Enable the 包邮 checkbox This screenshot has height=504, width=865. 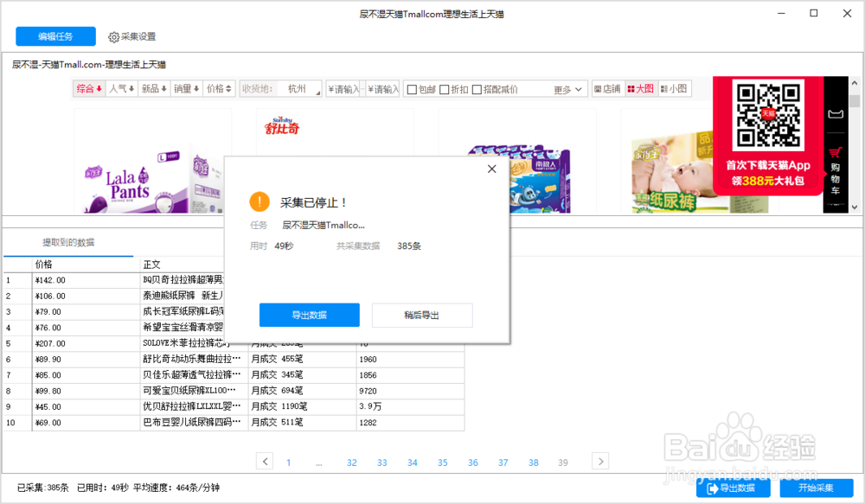pyautogui.click(x=412, y=89)
